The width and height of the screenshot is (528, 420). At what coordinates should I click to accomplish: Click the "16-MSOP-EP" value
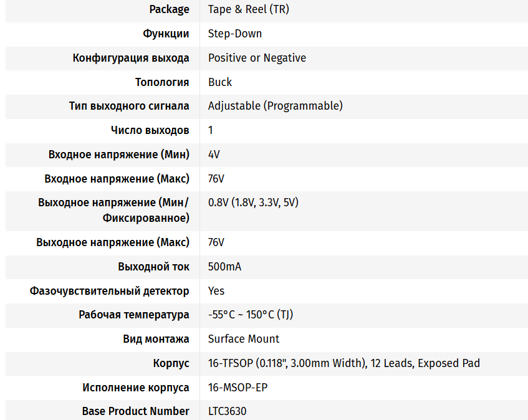(238, 388)
